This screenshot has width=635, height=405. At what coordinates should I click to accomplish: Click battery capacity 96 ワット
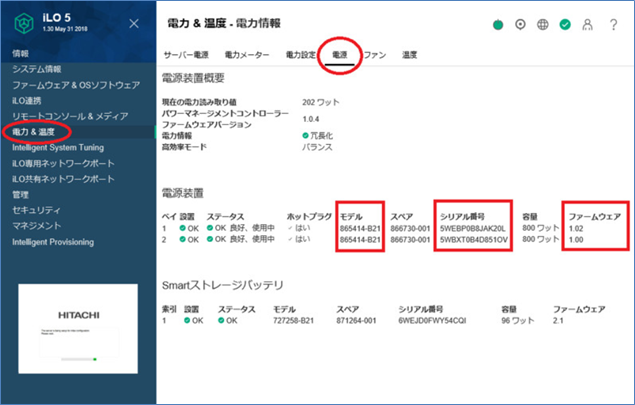518,321
